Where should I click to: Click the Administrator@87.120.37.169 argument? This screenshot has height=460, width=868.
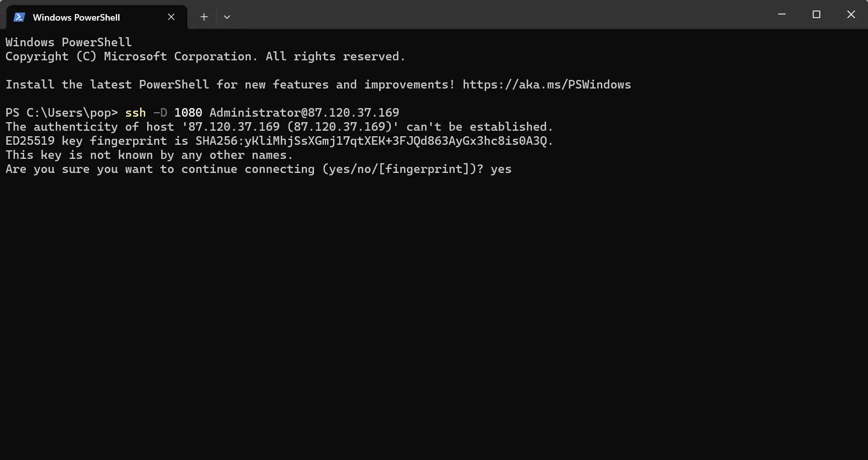[304, 113]
